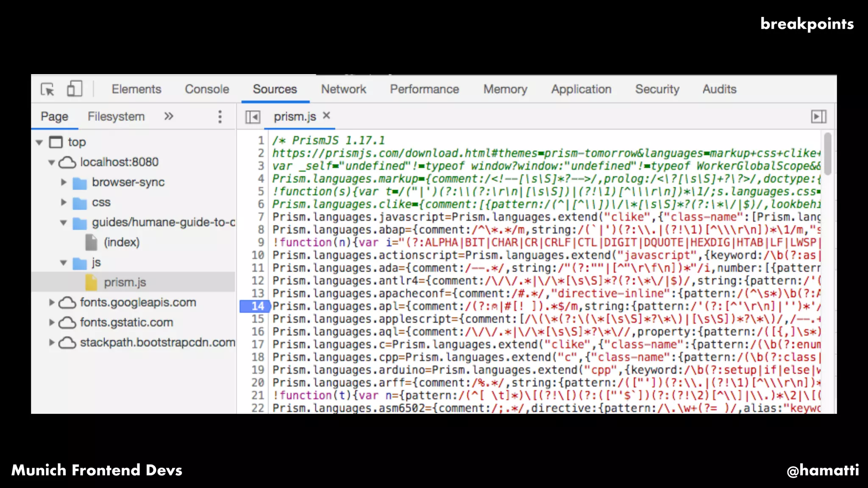Image resolution: width=868 pixels, height=488 pixels.
Task: Expand the fonts.googleapis.com domain
Action: pos(51,302)
